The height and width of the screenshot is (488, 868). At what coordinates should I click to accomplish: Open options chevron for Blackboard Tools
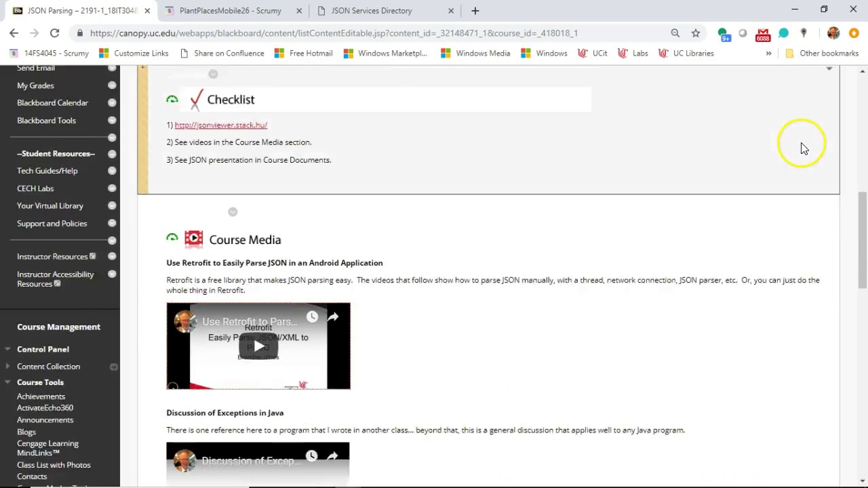112,121
